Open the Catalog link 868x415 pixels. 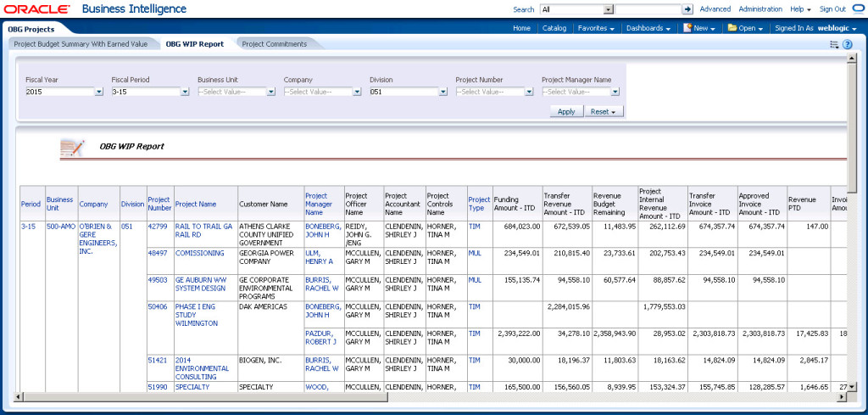pos(554,28)
